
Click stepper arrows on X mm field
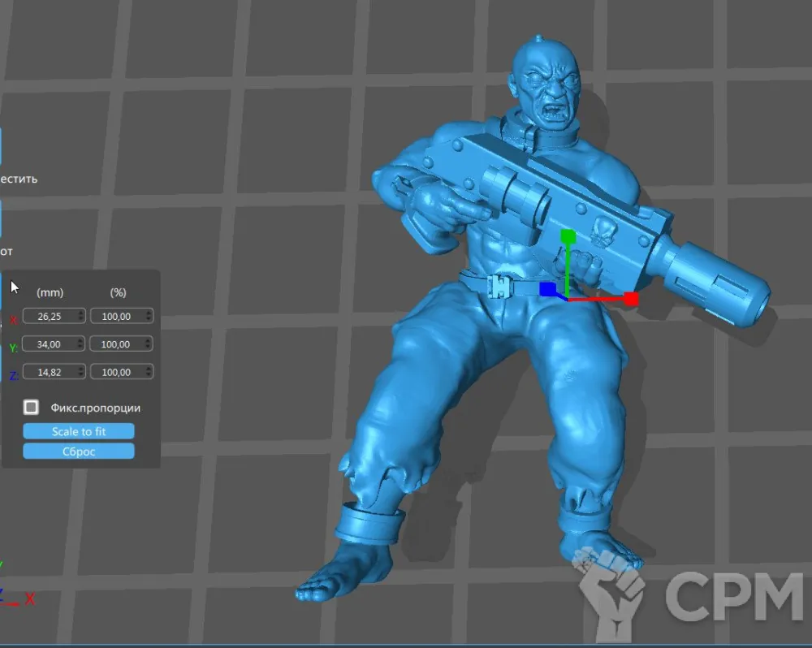coord(80,317)
